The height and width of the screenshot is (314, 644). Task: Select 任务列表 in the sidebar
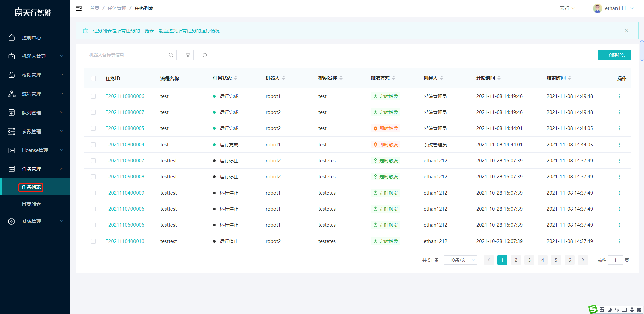click(35, 187)
